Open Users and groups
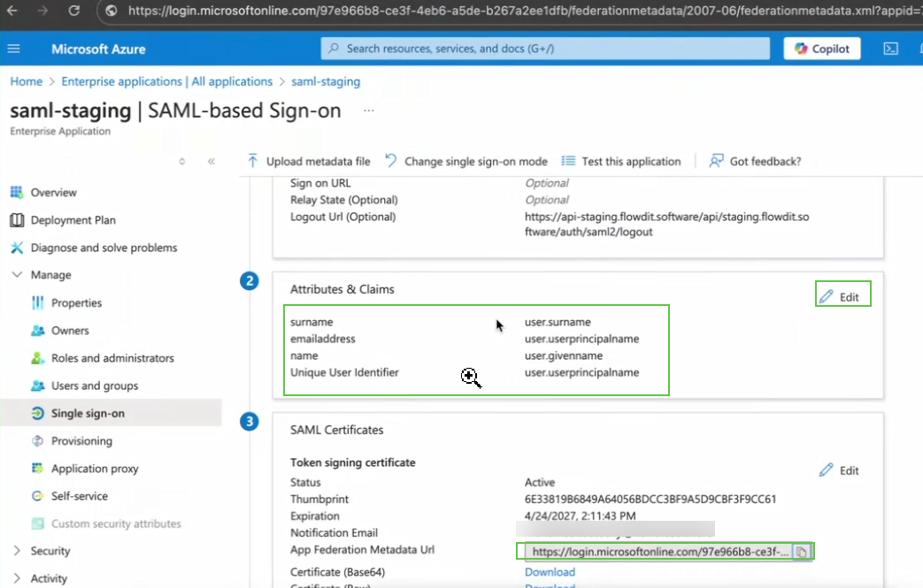This screenshot has height=588, width=923. point(95,386)
